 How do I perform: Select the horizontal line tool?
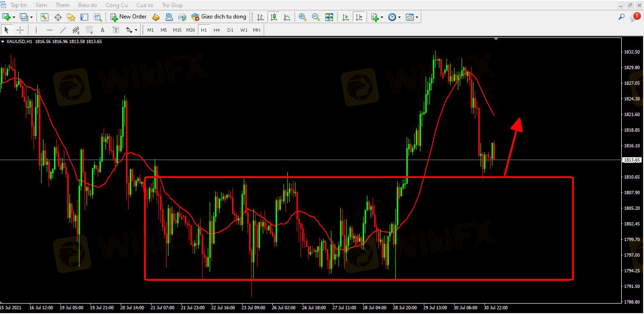pos(49,30)
